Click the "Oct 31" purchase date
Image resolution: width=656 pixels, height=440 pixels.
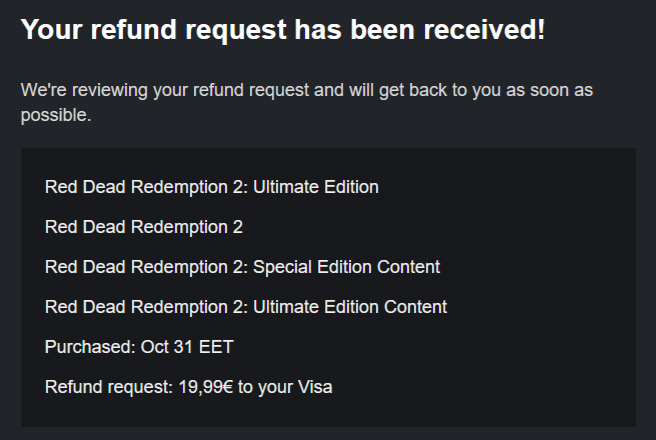[x=164, y=347]
